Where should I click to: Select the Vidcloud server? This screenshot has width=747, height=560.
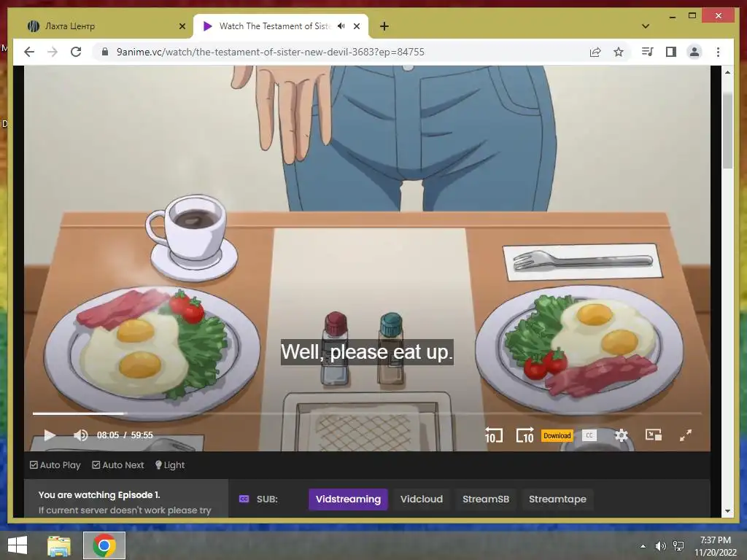[x=422, y=499]
